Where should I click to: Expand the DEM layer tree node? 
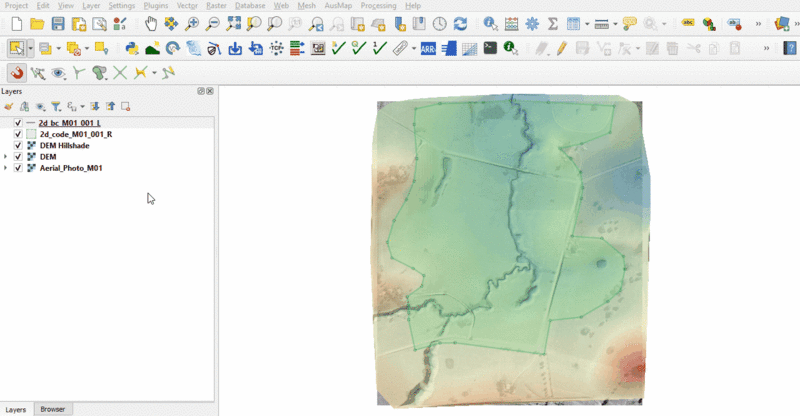(x=6, y=157)
